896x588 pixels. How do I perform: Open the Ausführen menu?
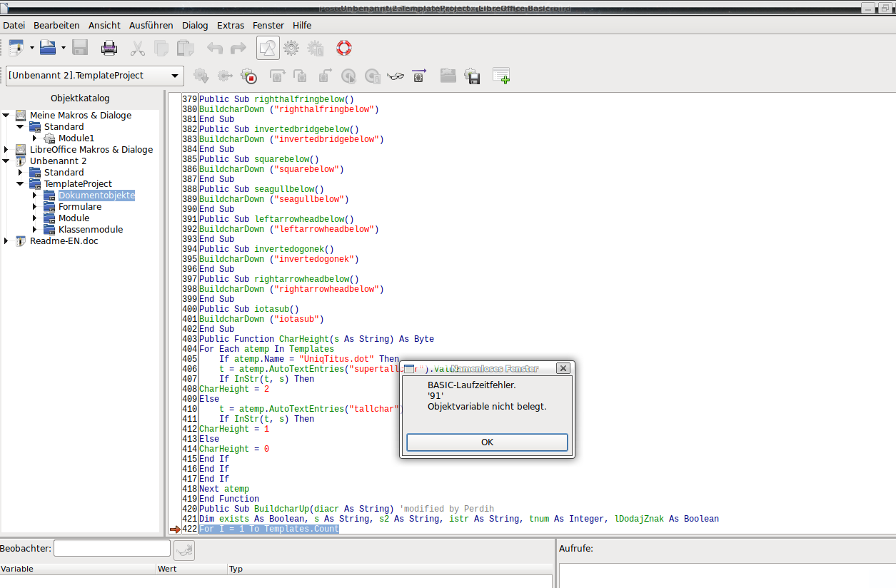(151, 25)
